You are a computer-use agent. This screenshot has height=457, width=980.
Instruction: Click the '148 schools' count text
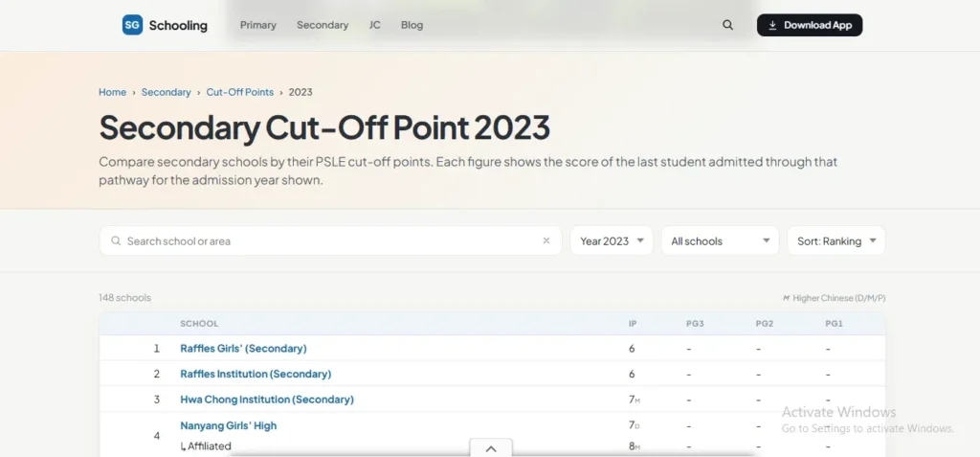(125, 298)
